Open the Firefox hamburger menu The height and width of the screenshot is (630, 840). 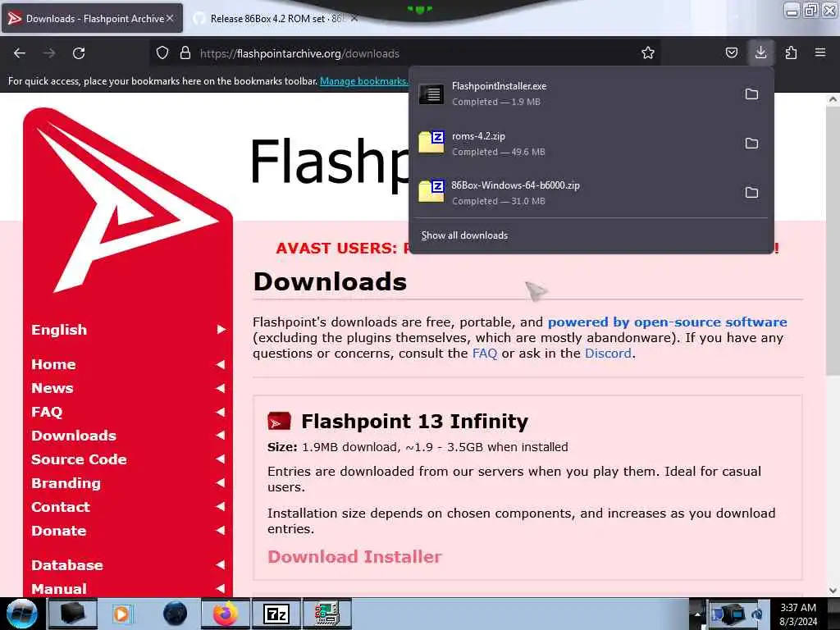coord(820,53)
